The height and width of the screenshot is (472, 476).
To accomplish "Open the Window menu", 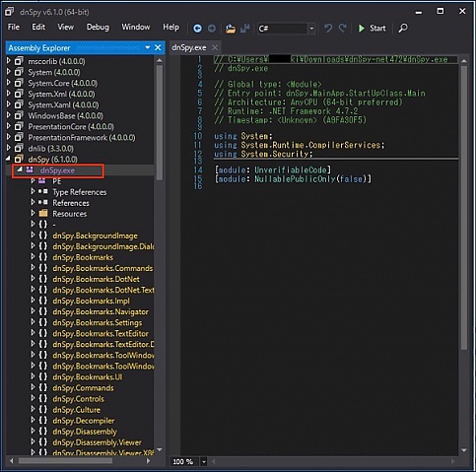I will 136,27.
